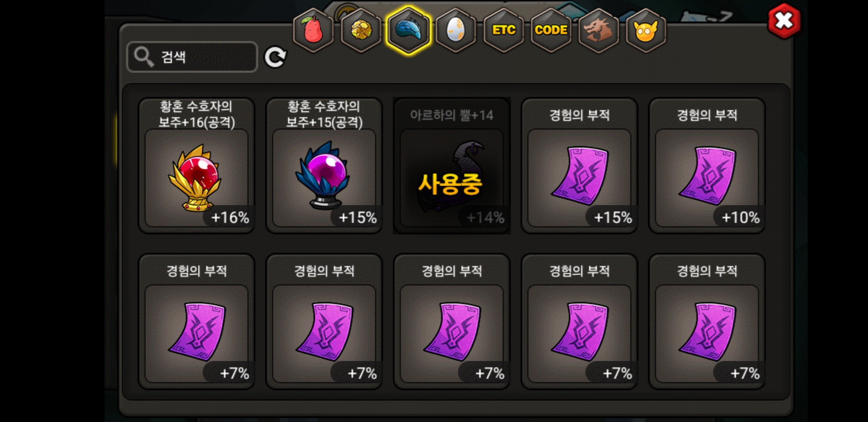Select the red orb 황혼 수호자의 보주+16 item
Image resolution: width=868 pixels, height=422 pixels.
pos(196,166)
